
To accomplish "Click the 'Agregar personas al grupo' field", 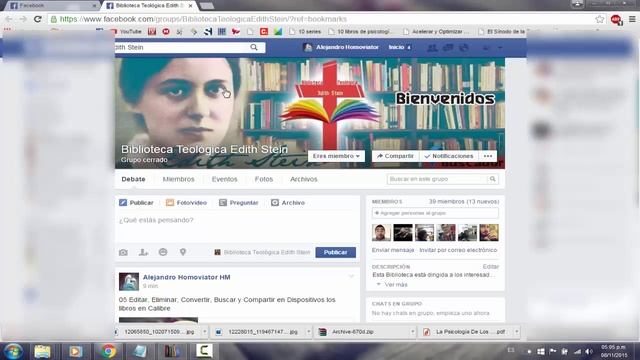I will [435, 213].
